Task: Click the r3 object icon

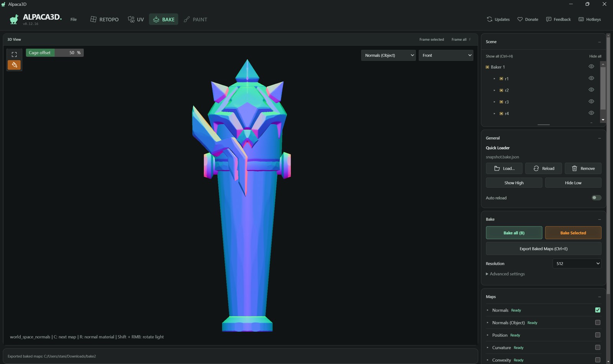Action: pyautogui.click(x=501, y=102)
